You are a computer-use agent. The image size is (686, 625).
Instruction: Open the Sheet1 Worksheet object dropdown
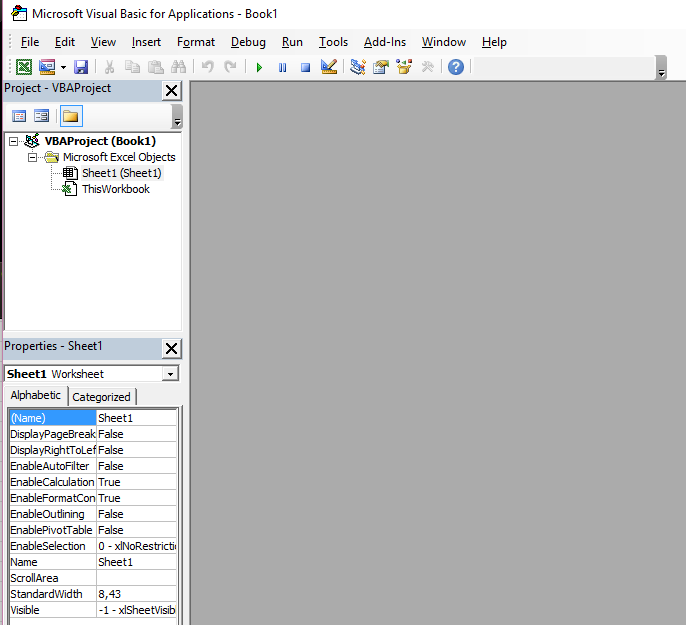(170, 374)
